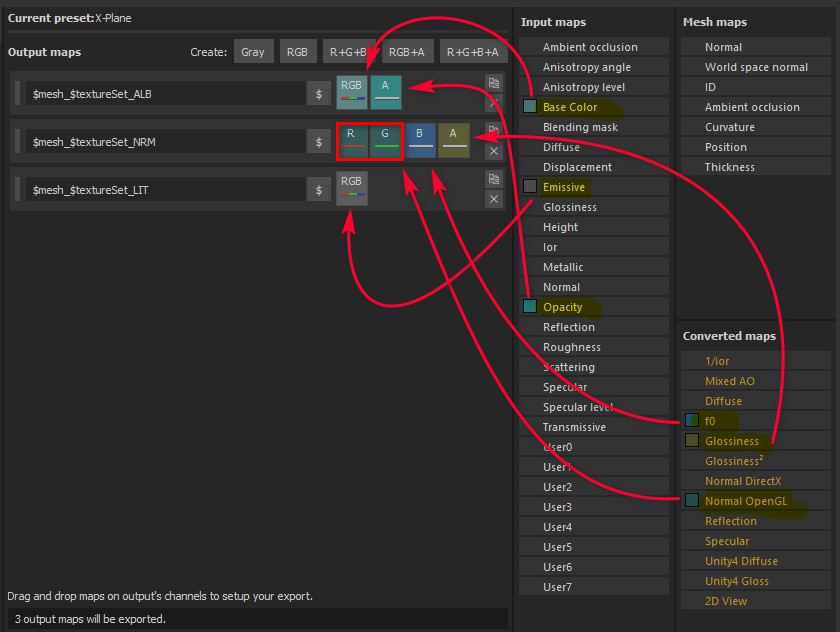This screenshot has height=632, width=840.
Task: Select Mixed AO converted map
Action: point(755,381)
